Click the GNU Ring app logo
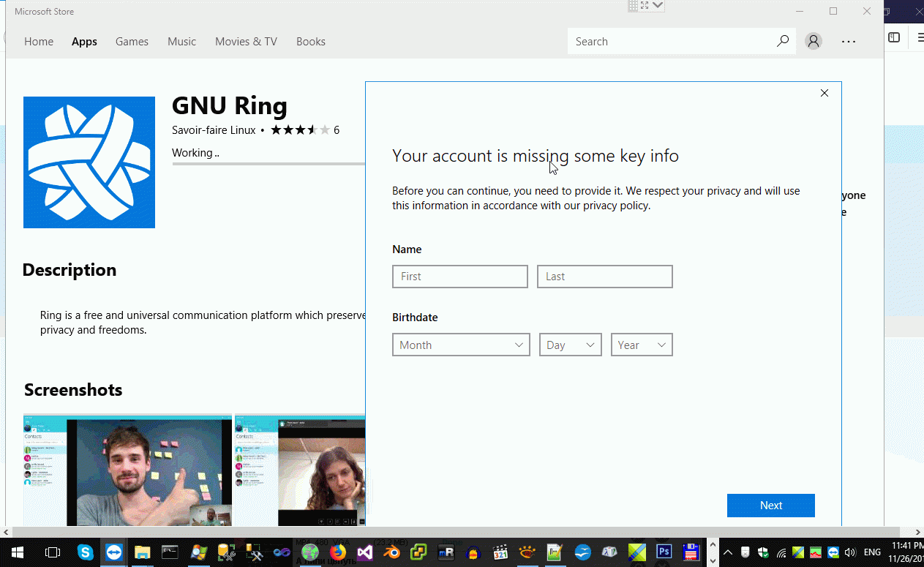 point(89,162)
